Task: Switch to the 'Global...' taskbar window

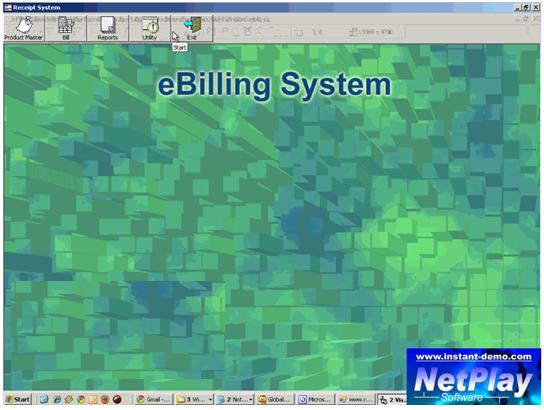Action: point(275,399)
